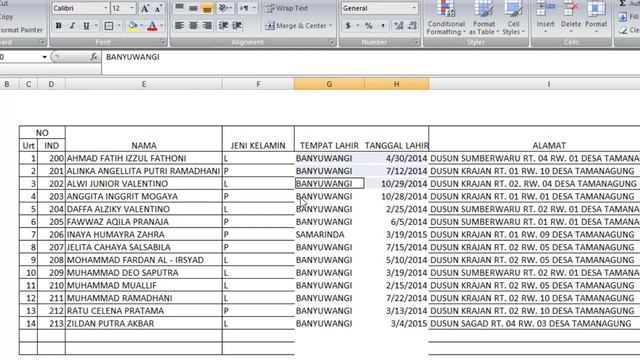
Task: Select column G header
Action: pos(329,84)
